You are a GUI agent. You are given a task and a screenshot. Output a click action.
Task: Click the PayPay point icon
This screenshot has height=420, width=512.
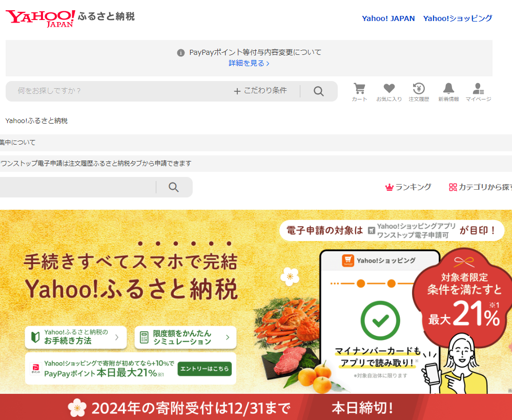point(35,368)
